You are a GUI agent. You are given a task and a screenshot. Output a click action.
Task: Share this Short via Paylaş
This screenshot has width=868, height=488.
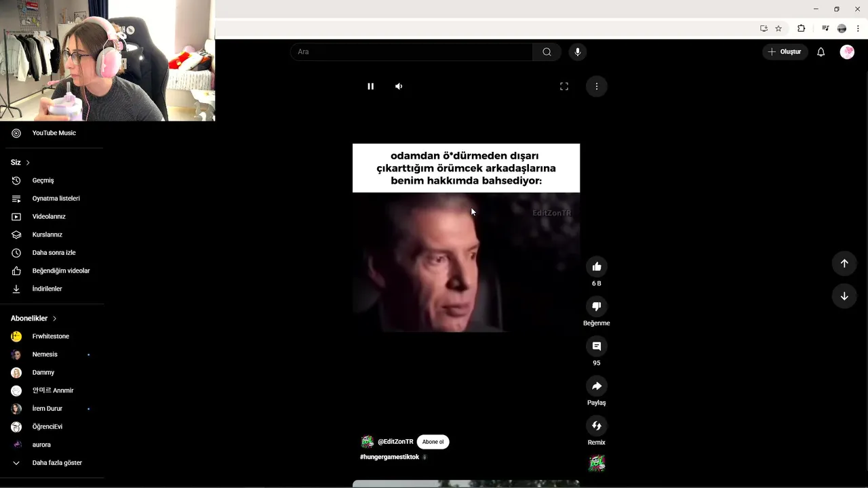click(597, 386)
